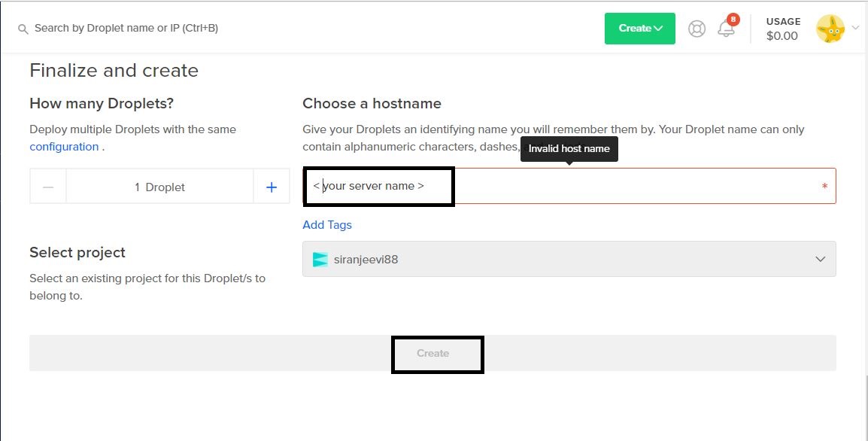Click the bottom Create Droplet button

[x=433, y=353]
